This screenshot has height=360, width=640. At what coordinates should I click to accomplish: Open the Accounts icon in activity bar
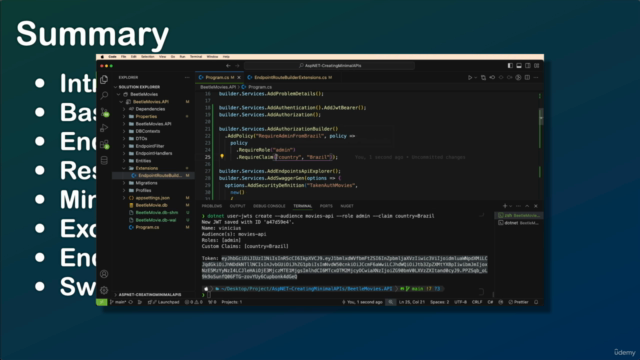104,274
